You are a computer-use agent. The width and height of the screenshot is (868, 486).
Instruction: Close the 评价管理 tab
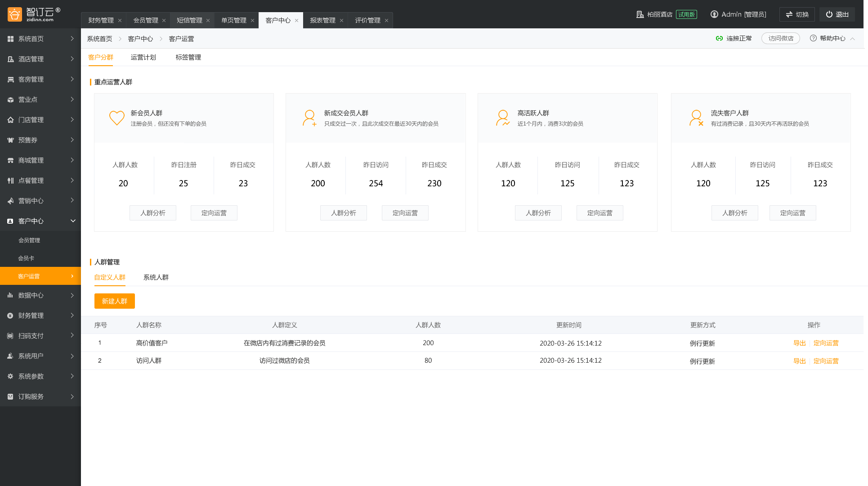click(x=386, y=21)
